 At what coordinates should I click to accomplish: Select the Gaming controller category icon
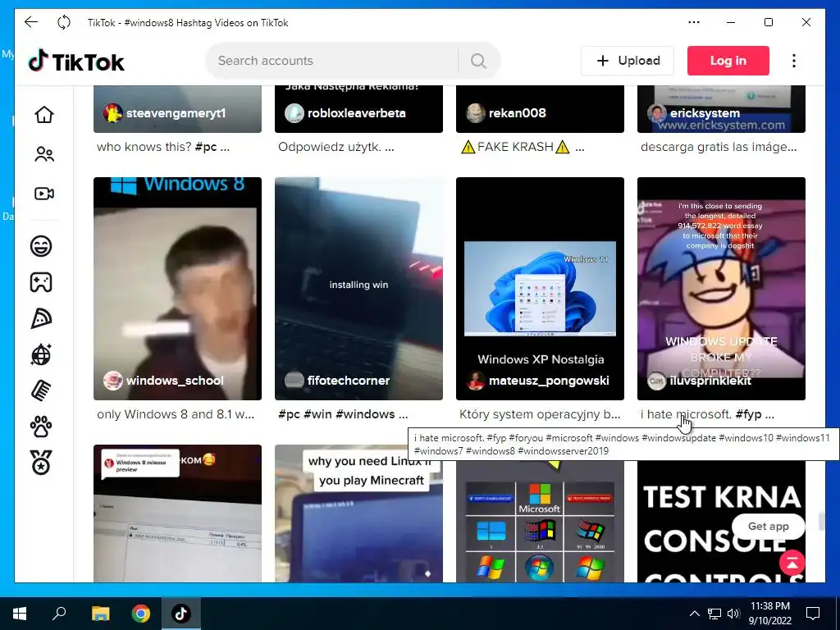point(41,282)
